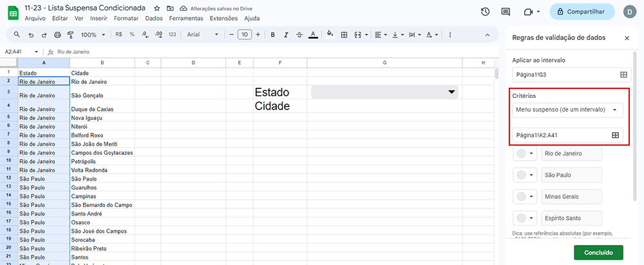Image resolution: width=644 pixels, height=265 pixels.
Task: Open the camera options arrow
Action: (x=538, y=12)
